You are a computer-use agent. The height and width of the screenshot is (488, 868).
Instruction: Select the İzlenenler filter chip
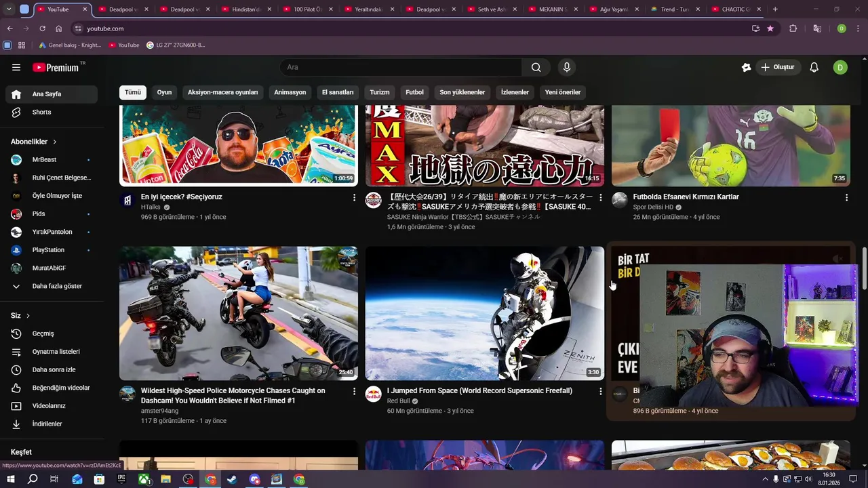[x=515, y=92]
